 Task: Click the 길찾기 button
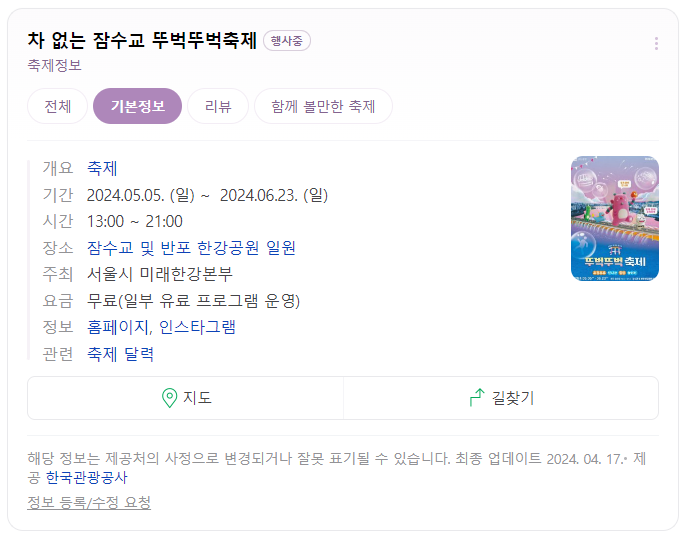pos(501,398)
